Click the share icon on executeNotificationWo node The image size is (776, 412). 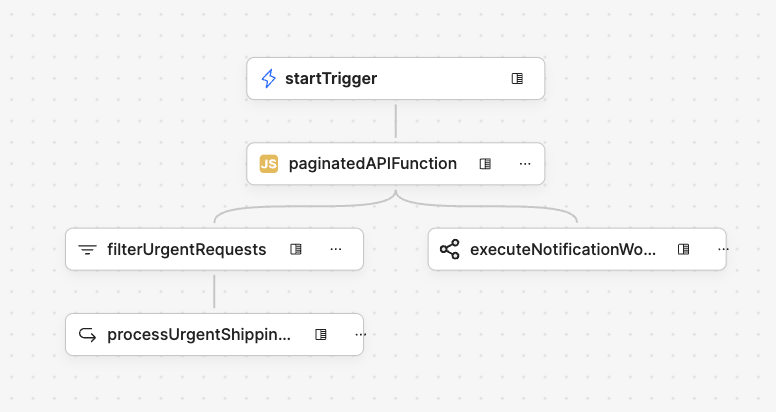click(449, 249)
